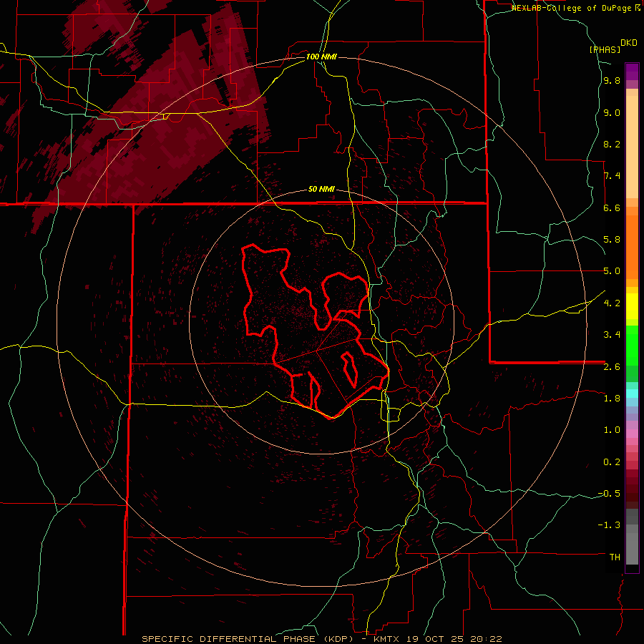Click the 1.8 scale value
The width and height of the screenshot is (644, 644).
click(x=612, y=399)
